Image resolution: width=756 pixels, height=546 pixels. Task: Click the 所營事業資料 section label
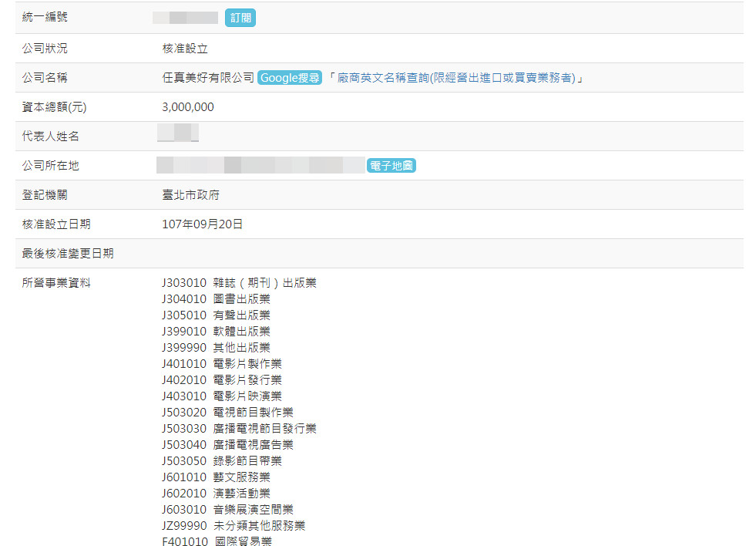(56, 283)
